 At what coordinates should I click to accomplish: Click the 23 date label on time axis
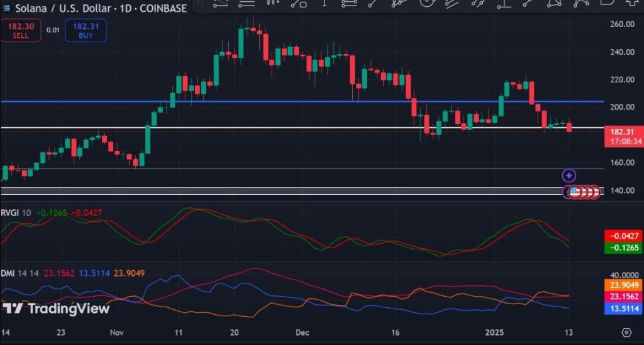[x=61, y=332]
